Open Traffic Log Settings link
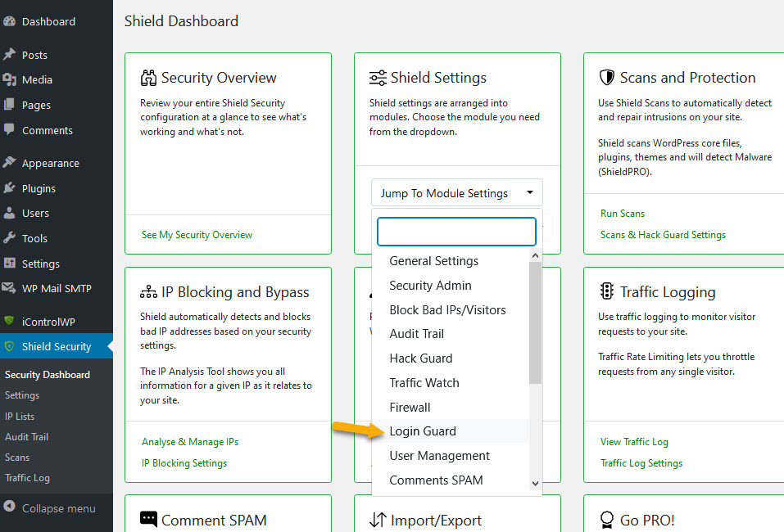This screenshot has width=784, height=532. pyautogui.click(x=641, y=463)
